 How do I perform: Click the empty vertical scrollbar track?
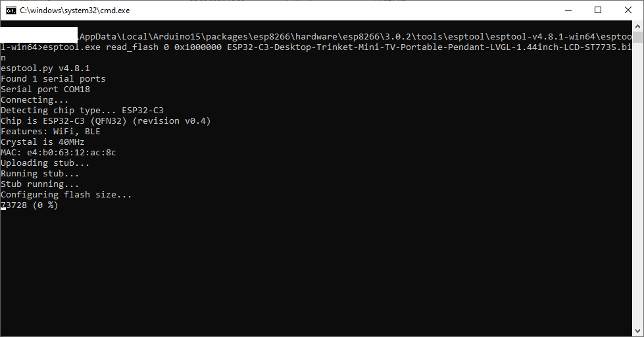tap(637, 185)
